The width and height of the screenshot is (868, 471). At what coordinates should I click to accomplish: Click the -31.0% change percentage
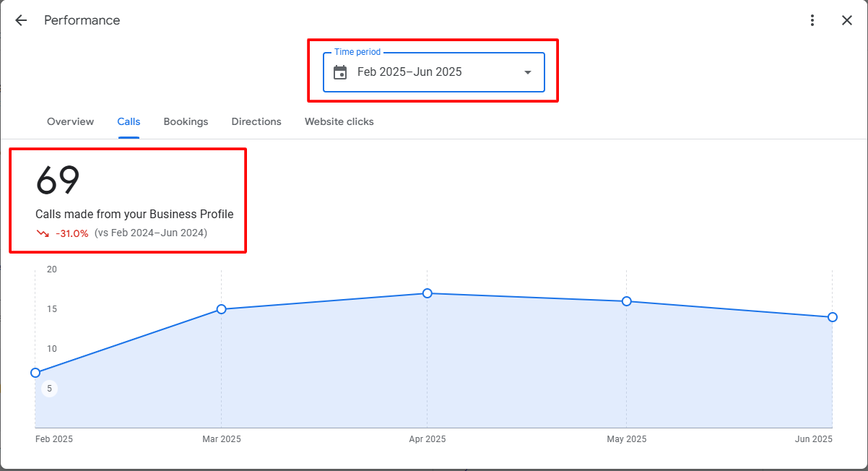pyautogui.click(x=72, y=233)
